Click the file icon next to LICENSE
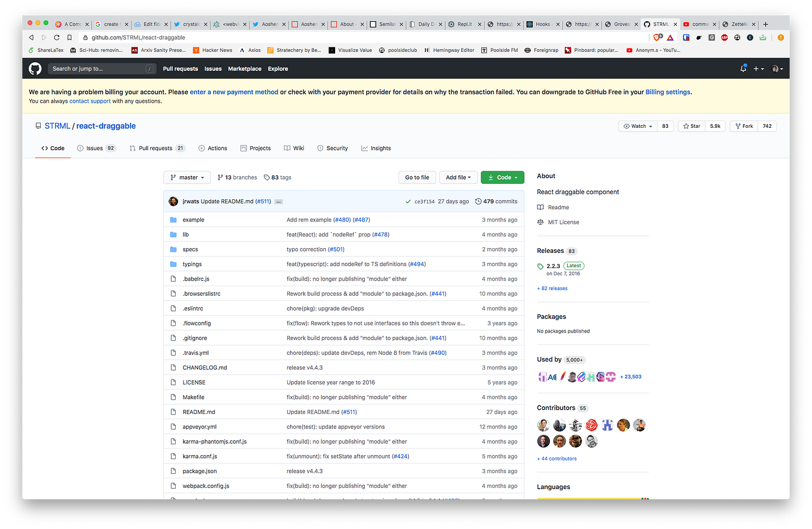 coord(173,383)
